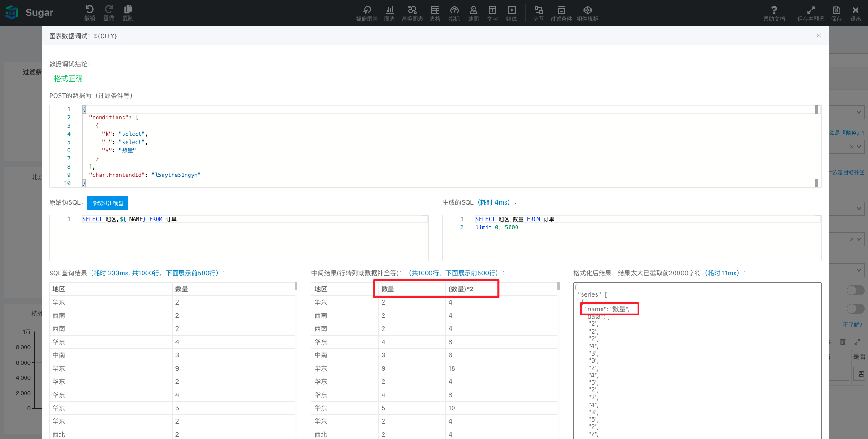Click the 不了解? link
The image size is (868, 439).
point(853,325)
